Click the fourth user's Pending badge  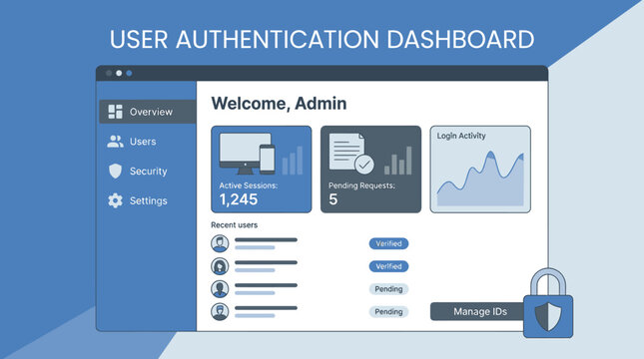click(388, 311)
